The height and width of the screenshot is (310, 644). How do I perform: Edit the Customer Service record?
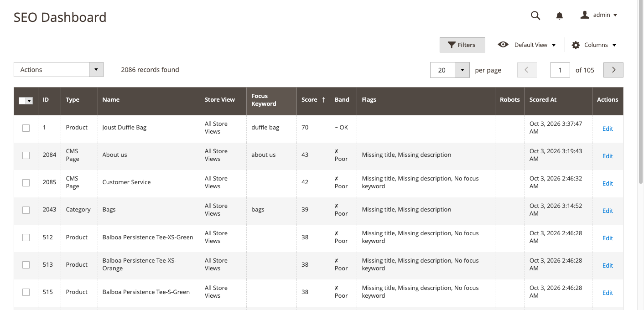pyautogui.click(x=608, y=183)
